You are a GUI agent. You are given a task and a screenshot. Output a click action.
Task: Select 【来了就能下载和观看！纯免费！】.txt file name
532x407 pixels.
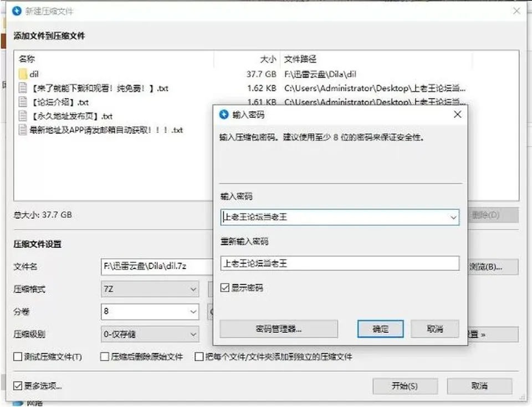point(99,88)
